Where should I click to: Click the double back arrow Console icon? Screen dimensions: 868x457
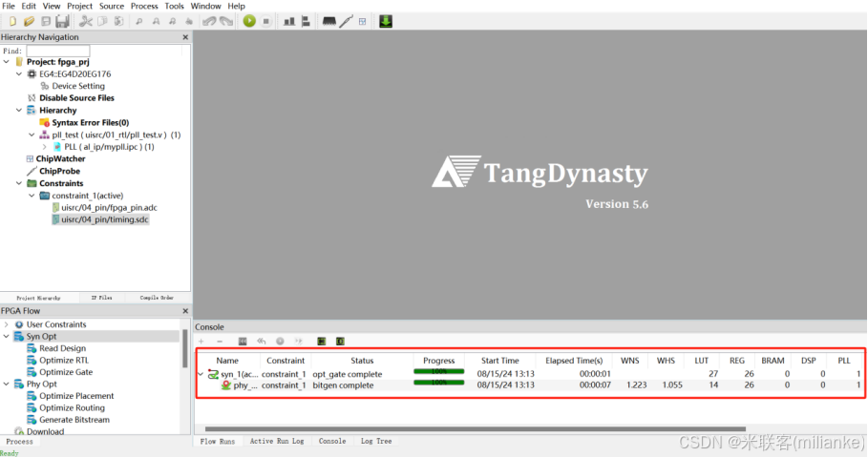[x=262, y=342]
